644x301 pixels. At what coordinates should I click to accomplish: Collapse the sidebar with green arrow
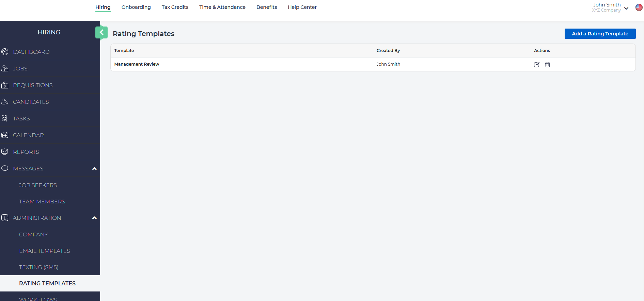tap(101, 33)
